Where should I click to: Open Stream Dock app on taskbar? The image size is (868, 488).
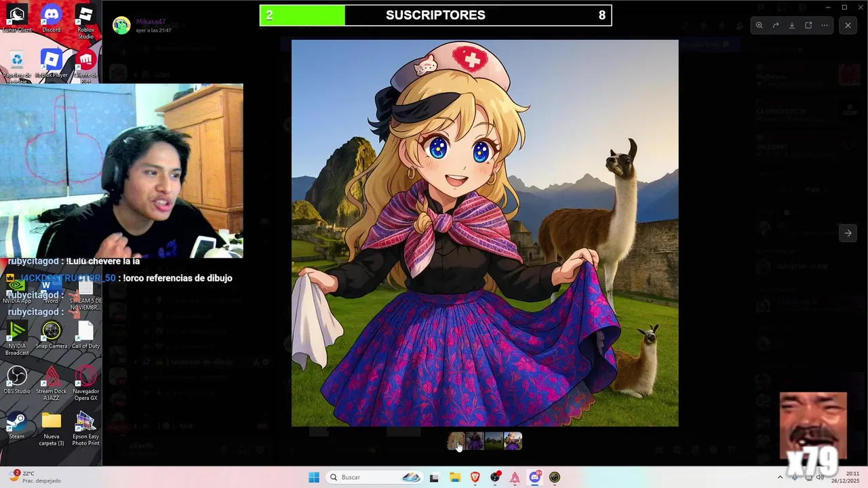point(515,477)
